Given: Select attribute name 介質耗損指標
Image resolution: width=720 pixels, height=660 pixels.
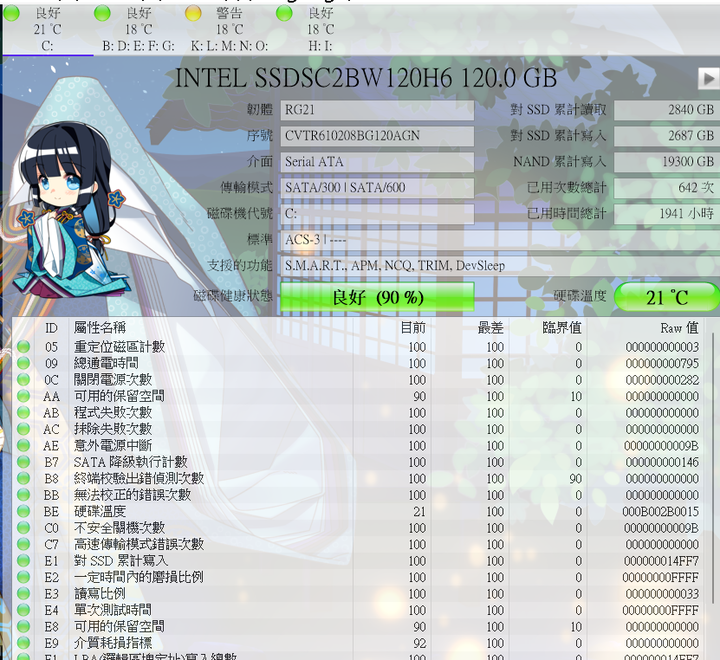Looking at the screenshot, I should 112,643.
